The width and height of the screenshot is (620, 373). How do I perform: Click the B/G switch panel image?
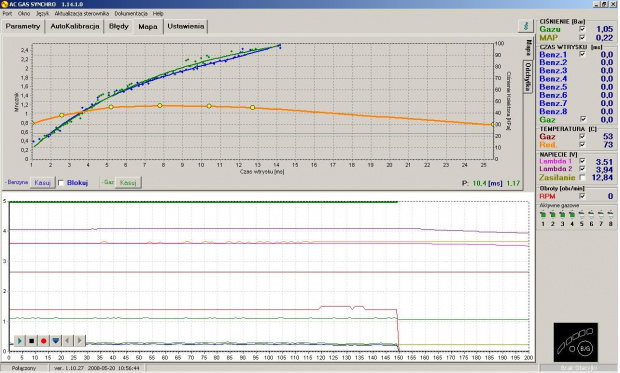coord(575,342)
